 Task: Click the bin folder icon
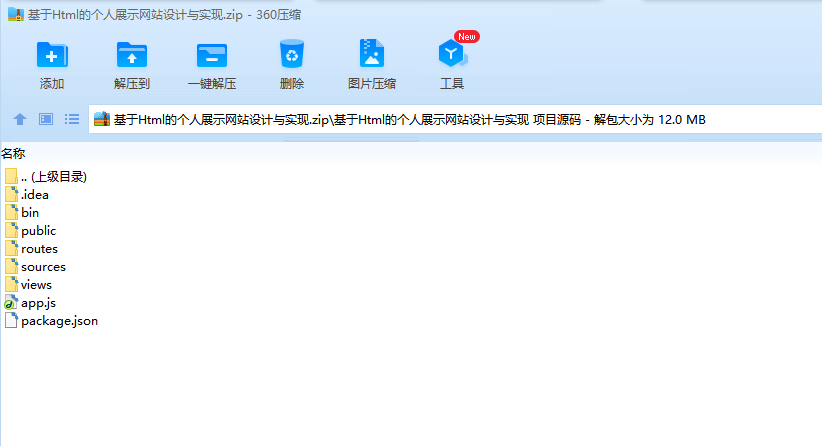[x=11, y=212]
